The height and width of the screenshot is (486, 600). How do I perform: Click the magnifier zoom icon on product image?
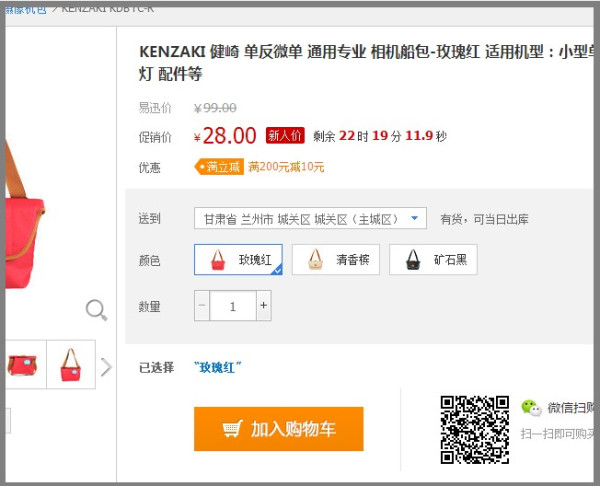coord(96,310)
